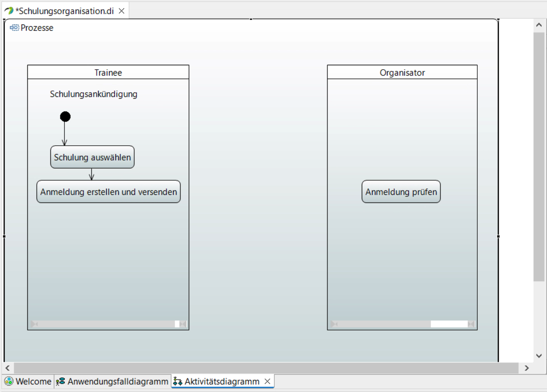
Task: Click the horizontal scrollbar right arrow
Action: 526,368
